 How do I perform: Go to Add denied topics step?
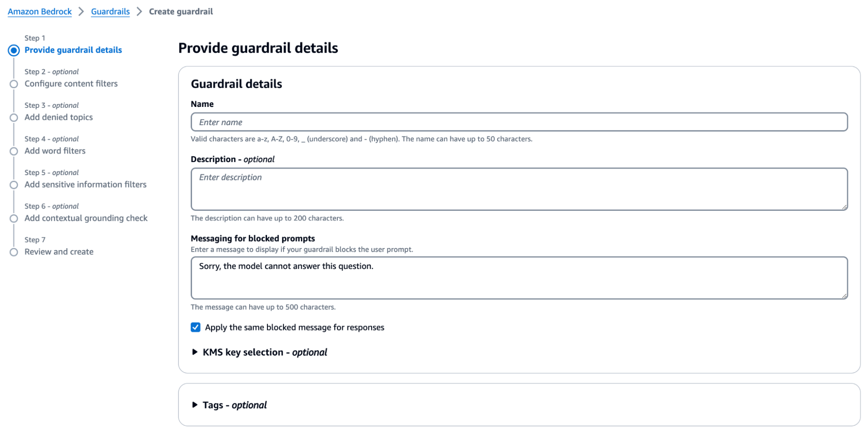(x=59, y=117)
